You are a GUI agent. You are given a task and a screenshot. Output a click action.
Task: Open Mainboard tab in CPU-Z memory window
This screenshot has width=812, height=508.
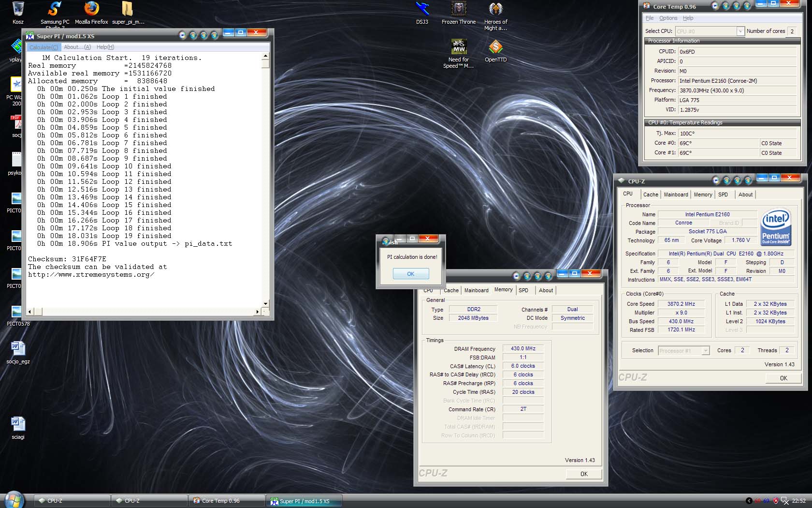tap(476, 290)
